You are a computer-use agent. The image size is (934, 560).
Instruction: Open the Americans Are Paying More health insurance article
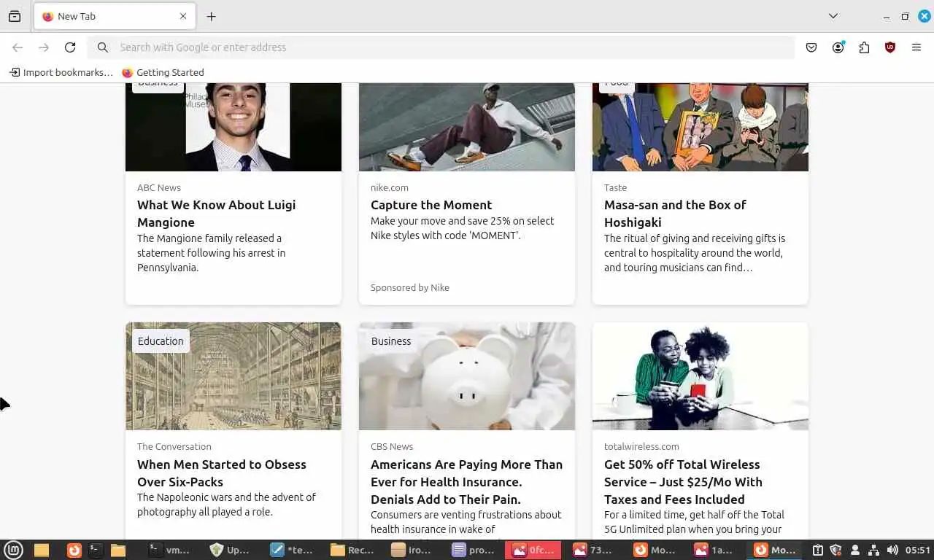[466, 482]
